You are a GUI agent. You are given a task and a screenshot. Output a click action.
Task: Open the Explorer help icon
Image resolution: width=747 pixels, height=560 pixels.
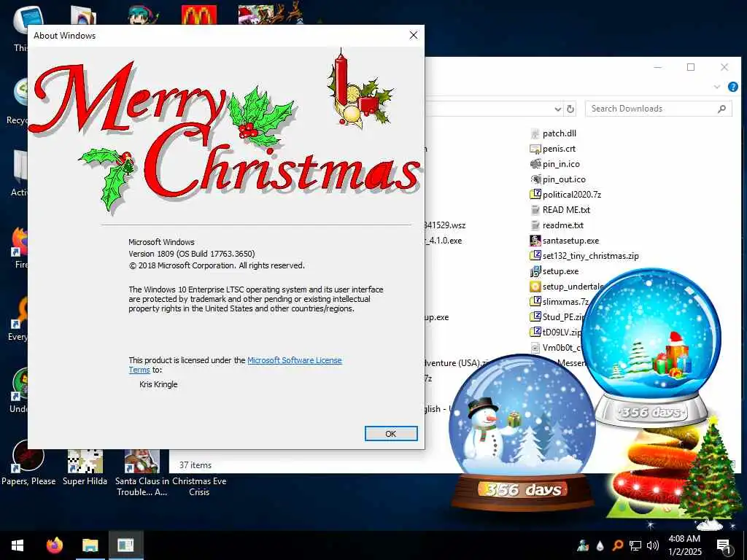(732, 87)
